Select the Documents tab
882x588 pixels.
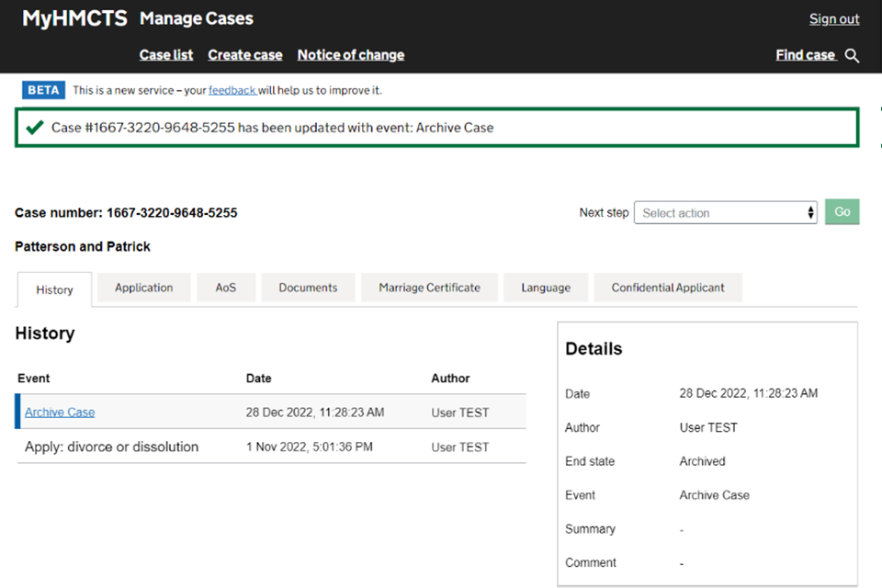308,288
